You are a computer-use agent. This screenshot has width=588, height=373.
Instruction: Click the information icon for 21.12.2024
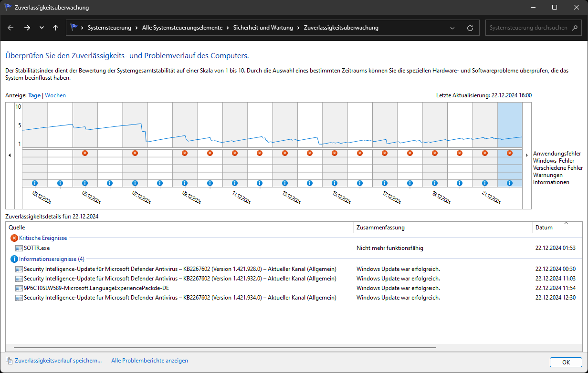click(485, 183)
